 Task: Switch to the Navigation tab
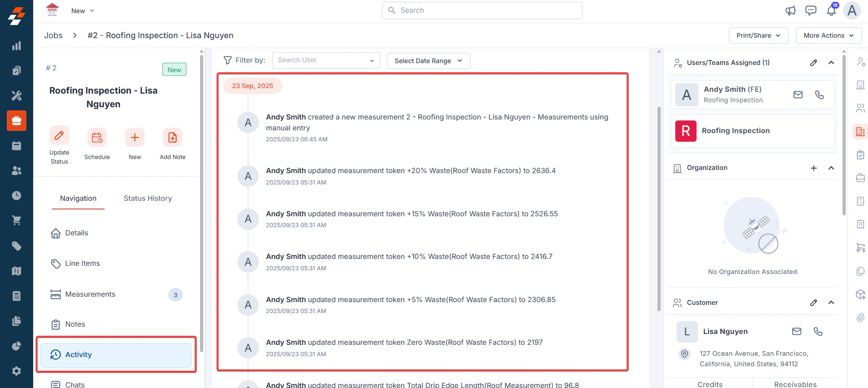point(78,199)
